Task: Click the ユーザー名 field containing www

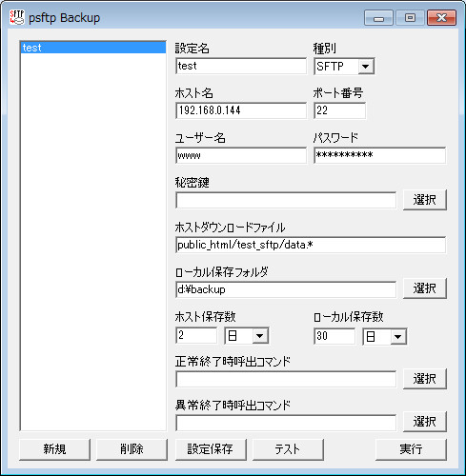Action: (x=241, y=155)
